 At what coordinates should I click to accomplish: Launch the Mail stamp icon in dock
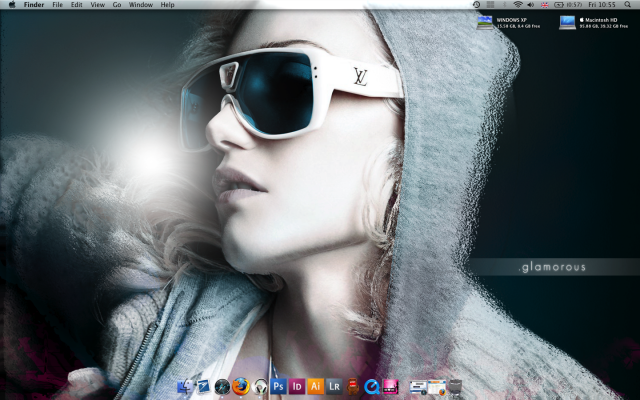pyautogui.click(x=204, y=386)
